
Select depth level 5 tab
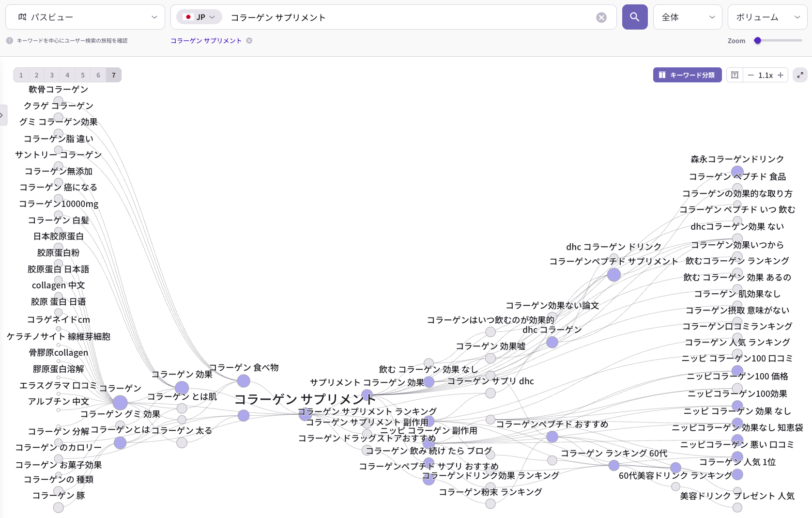coord(83,75)
